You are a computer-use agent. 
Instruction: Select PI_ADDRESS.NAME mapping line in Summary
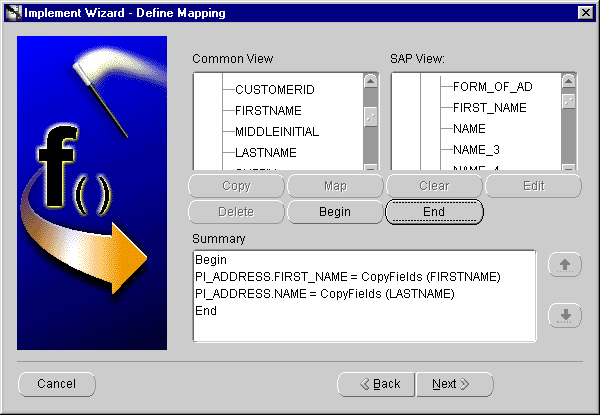coord(324,294)
